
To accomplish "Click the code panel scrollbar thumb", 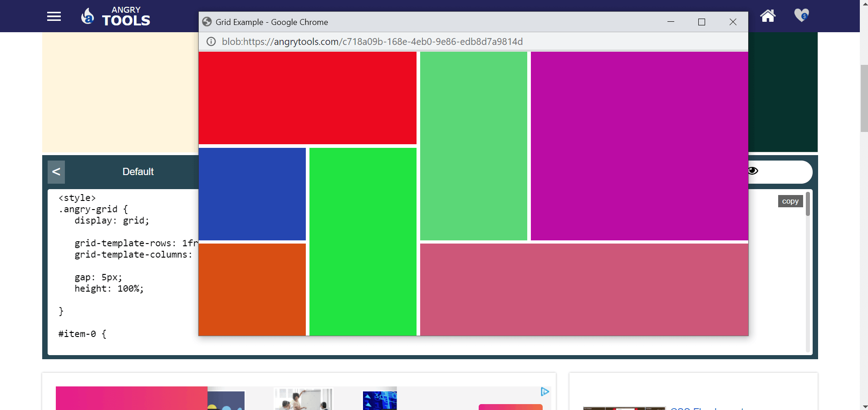I will 808,204.
